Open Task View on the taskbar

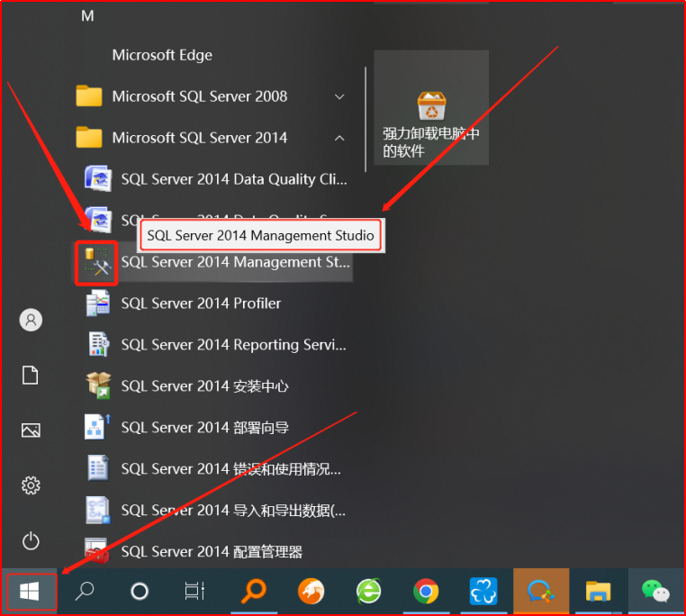point(194,591)
